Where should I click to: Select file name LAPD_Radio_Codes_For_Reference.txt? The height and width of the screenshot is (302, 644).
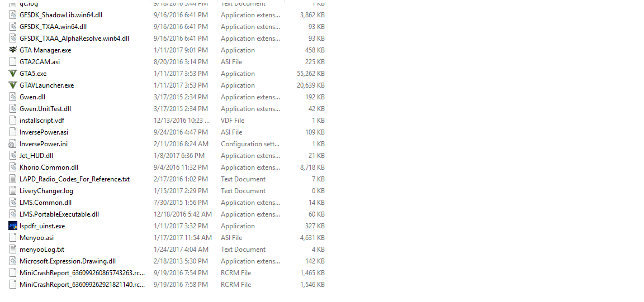pyautogui.click(x=75, y=179)
